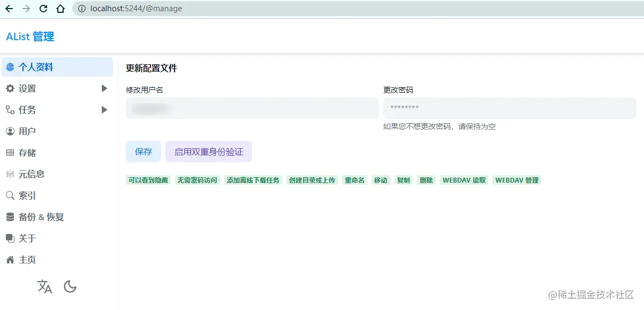Image resolution: width=644 pixels, height=310 pixels.
Task: Click the 复制 permission tag
Action: click(404, 180)
